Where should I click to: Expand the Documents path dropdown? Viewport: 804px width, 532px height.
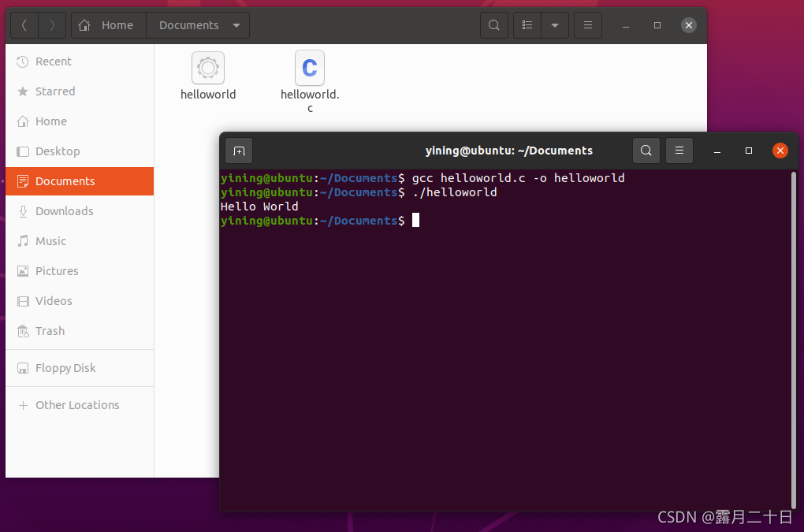(236, 25)
